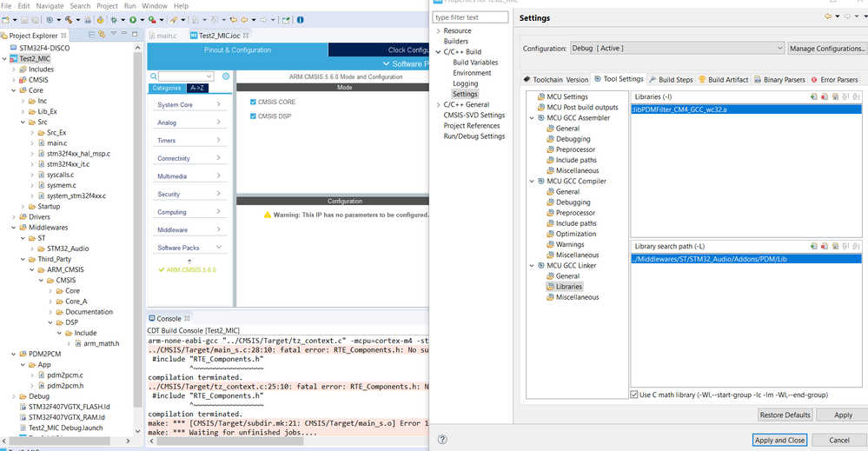The image size is (868, 451).
Task: Click the external tools Run icon with red toolbox
Action: [152, 20]
